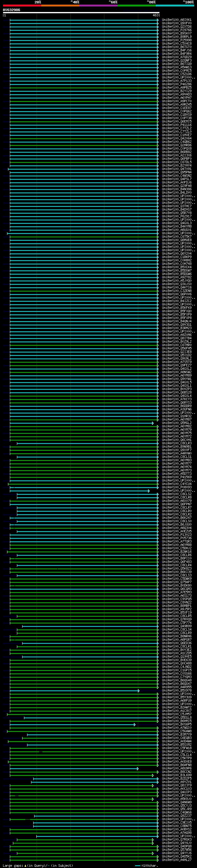
Task: Click the orange ~40% identity legend segment
Action: pos(60,6)
